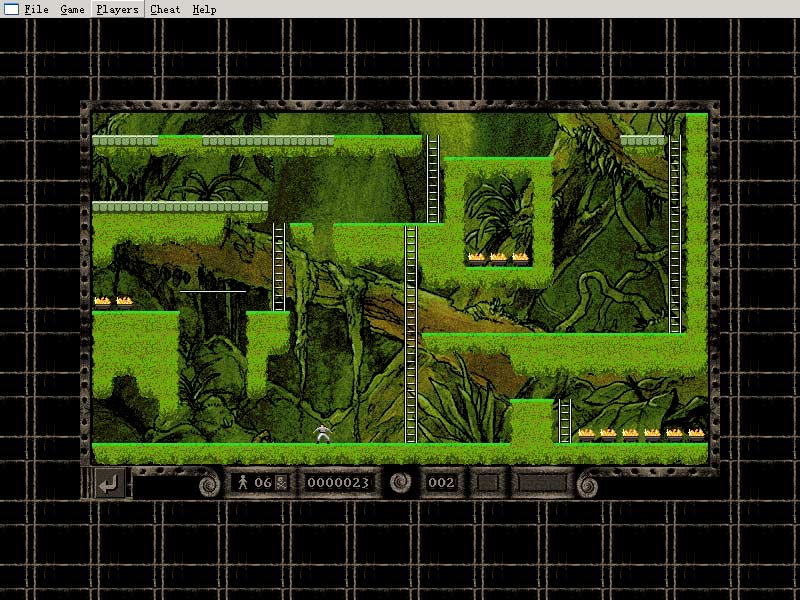Click the level number 002
Image resolution: width=800 pixels, height=600 pixels.
point(441,483)
